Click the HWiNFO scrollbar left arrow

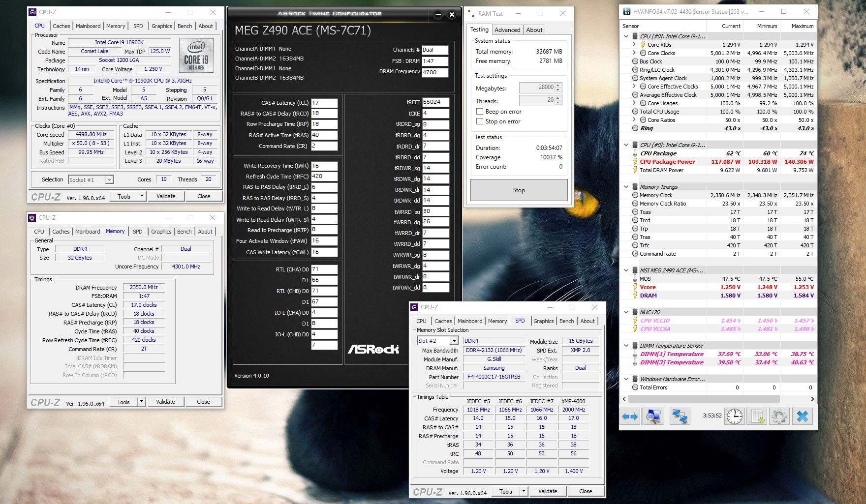(x=625, y=399)
